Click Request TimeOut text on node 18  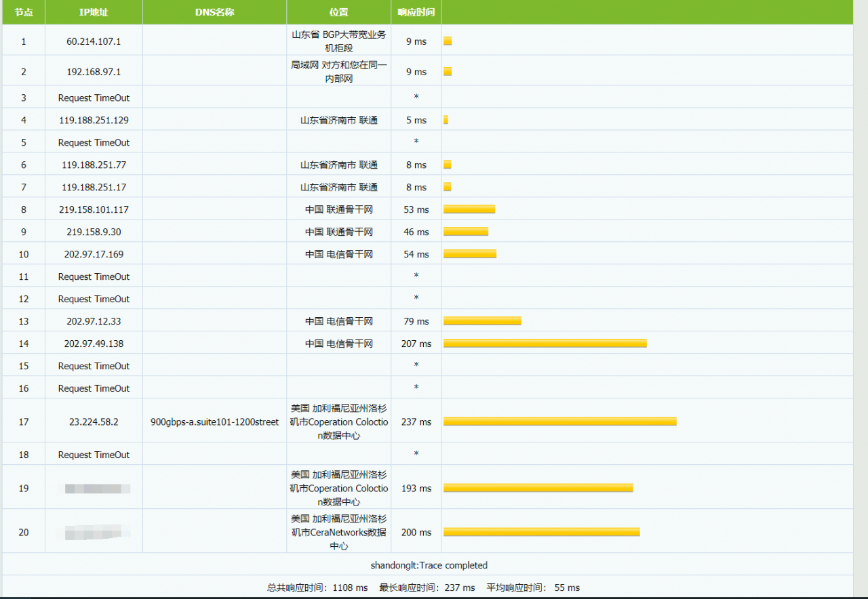click(93, 454)
